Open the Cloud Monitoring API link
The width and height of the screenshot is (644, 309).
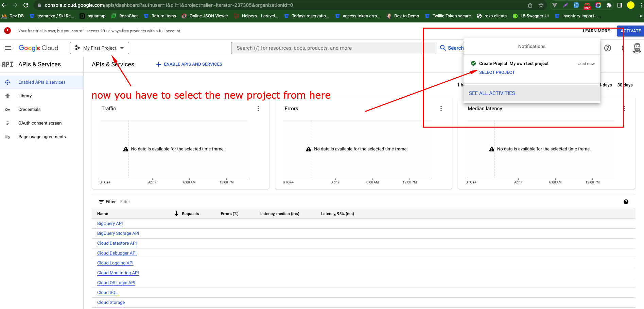118,273
